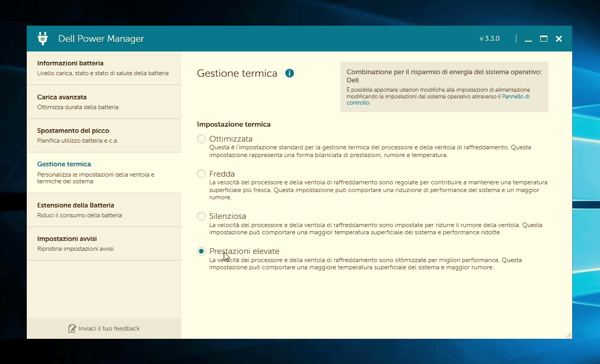The height and width of the screenshot is (364, 600).
Task: Click the energy-saving combination heading text
Action: coord(444,76)
